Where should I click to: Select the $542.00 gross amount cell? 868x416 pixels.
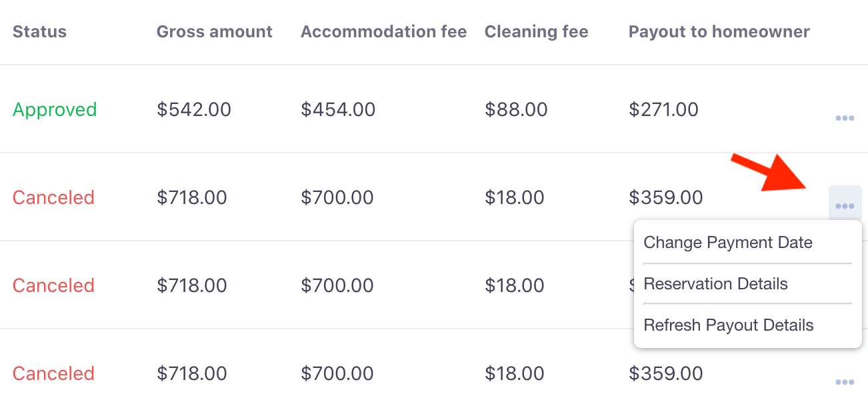(194, 109)
